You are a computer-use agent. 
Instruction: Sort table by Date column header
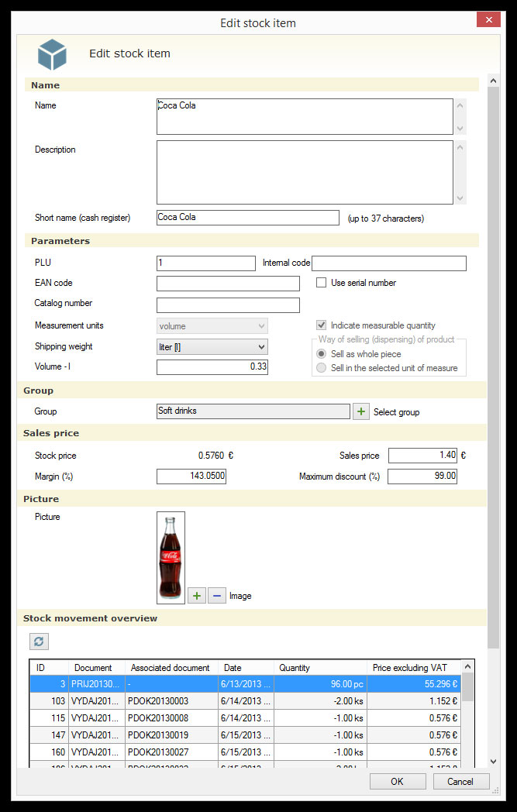tap(246, 668)
